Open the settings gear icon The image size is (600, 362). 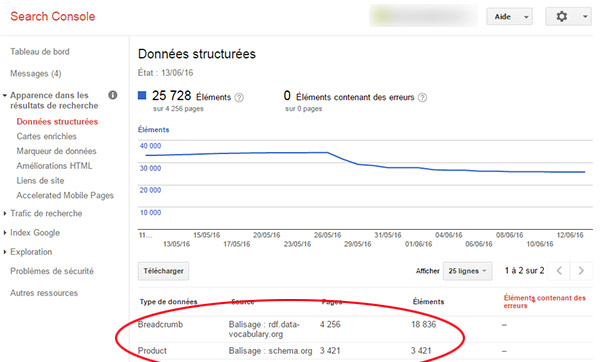click(x=561, y=16)
